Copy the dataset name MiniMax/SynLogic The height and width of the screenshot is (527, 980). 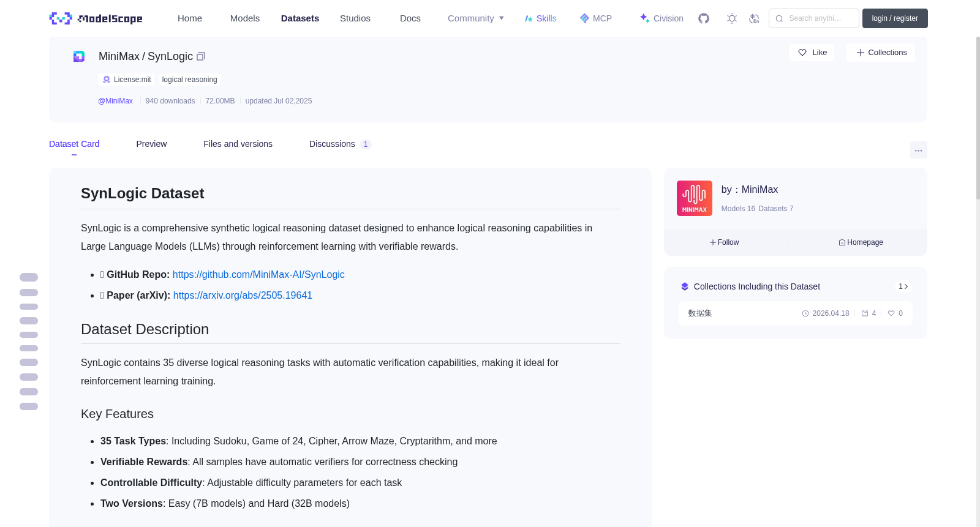click(x=201, y=56)
